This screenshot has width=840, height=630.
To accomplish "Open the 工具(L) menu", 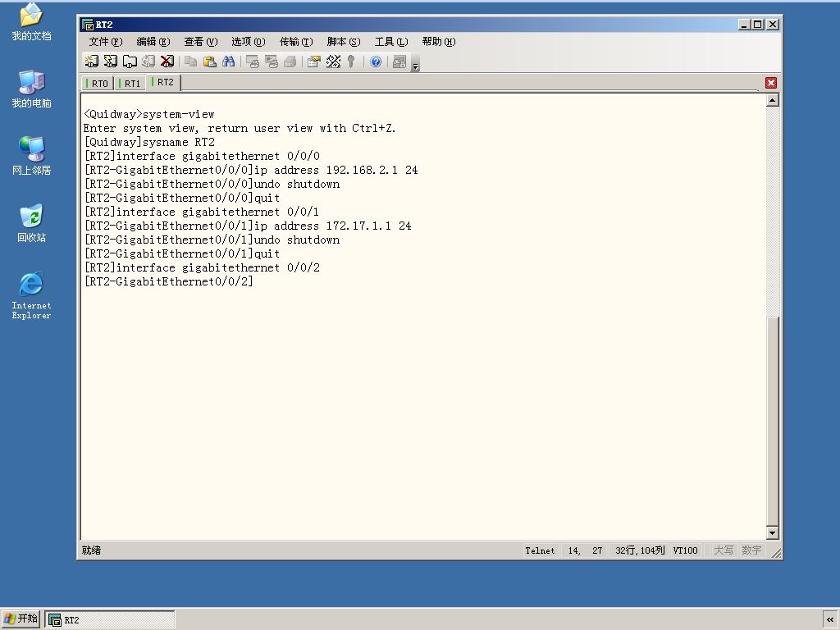I will (x=391, y=42).
